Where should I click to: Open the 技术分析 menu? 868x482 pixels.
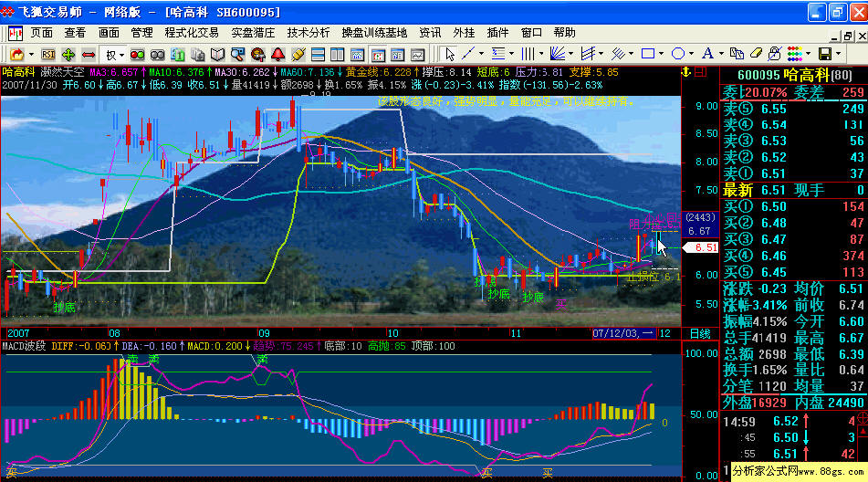point(309,33)
